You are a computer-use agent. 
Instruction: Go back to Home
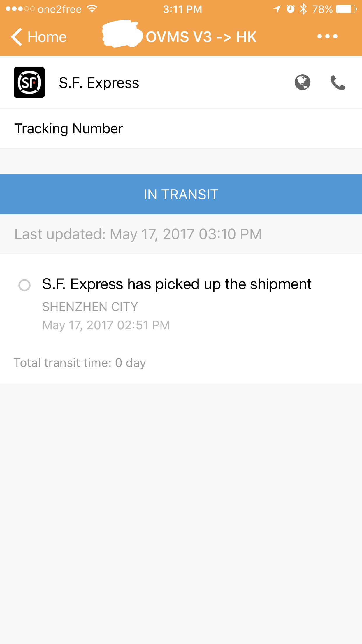point(47,37)
